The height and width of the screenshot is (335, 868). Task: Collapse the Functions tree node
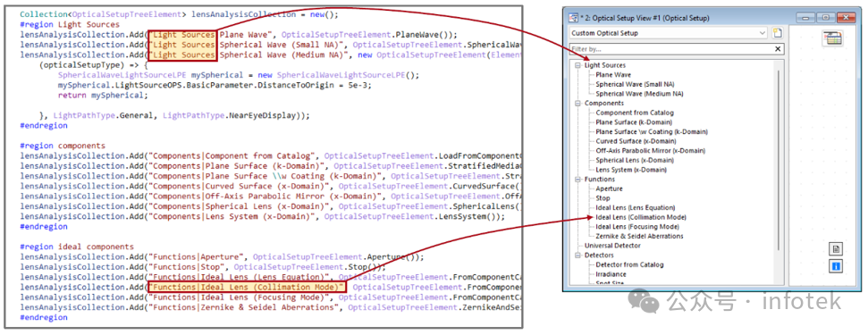(578, 179)
